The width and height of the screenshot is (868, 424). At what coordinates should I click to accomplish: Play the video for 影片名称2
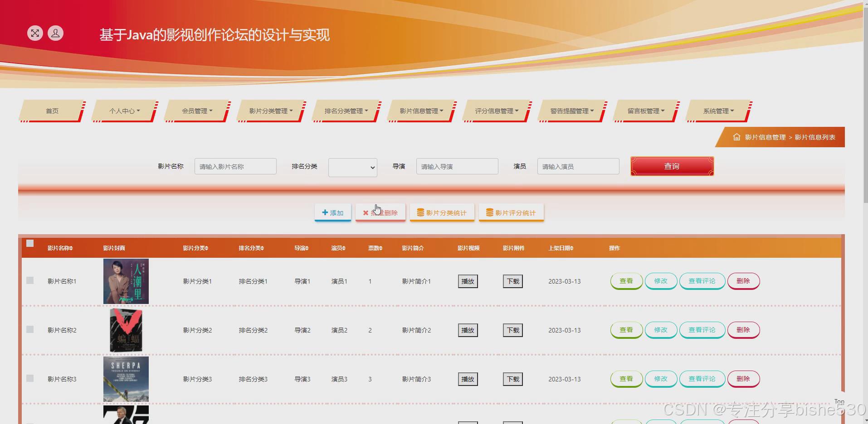468,330
